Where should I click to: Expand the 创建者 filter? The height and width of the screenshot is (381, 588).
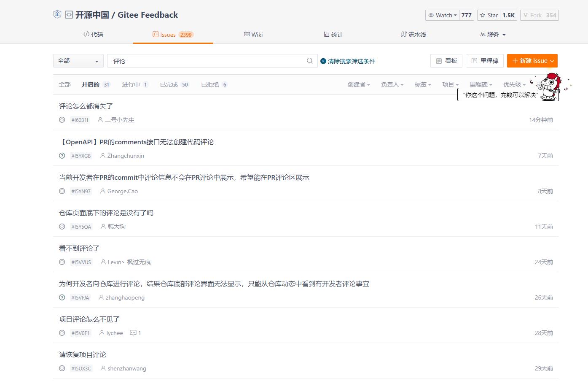[359, 84]
